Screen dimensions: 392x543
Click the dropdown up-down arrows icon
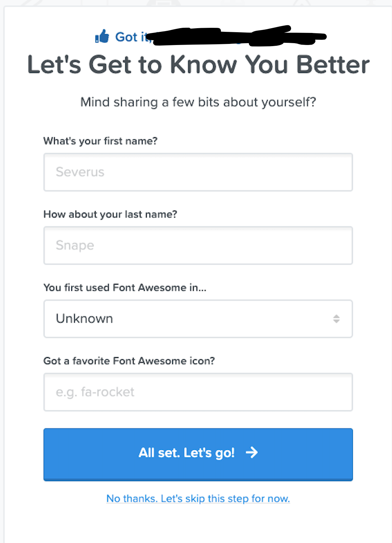[336, 319]
